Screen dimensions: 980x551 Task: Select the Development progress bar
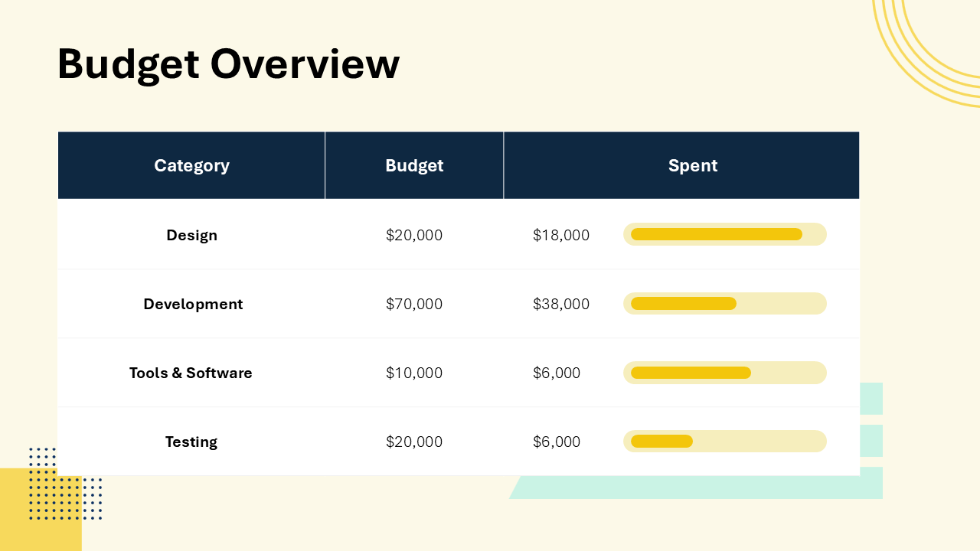(x=724, y=304)
